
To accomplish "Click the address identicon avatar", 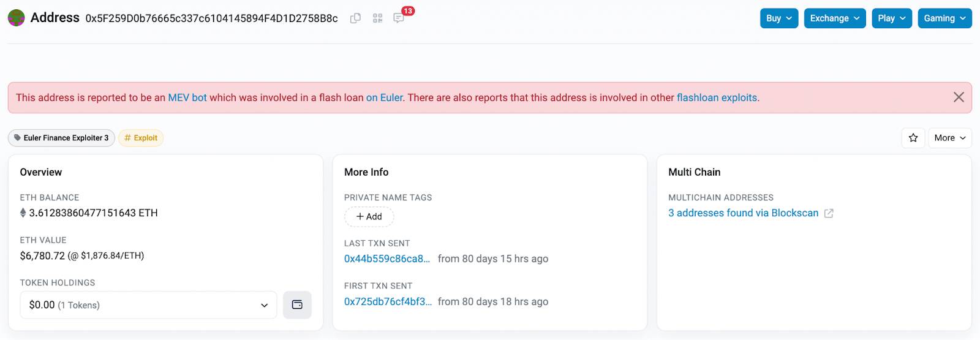I will 16,18.
